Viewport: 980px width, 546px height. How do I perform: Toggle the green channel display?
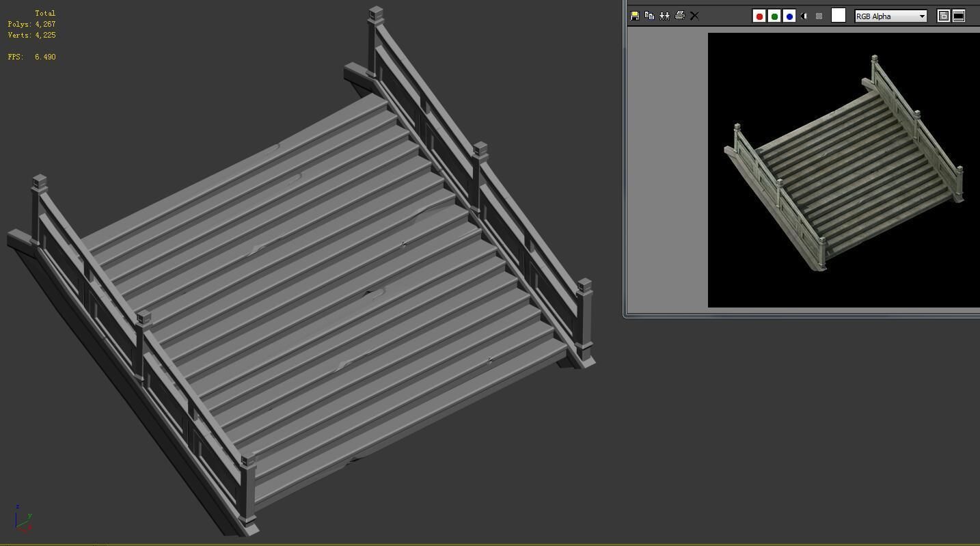click(x=774, y=16)
